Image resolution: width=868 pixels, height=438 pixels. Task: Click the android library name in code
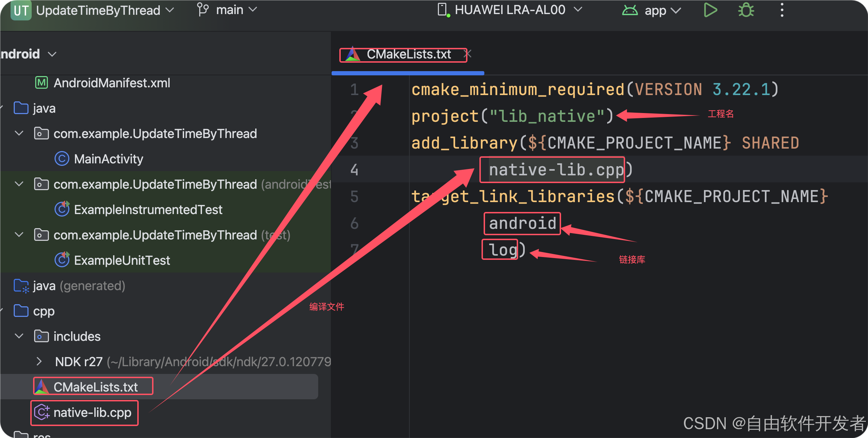(522, 223)
